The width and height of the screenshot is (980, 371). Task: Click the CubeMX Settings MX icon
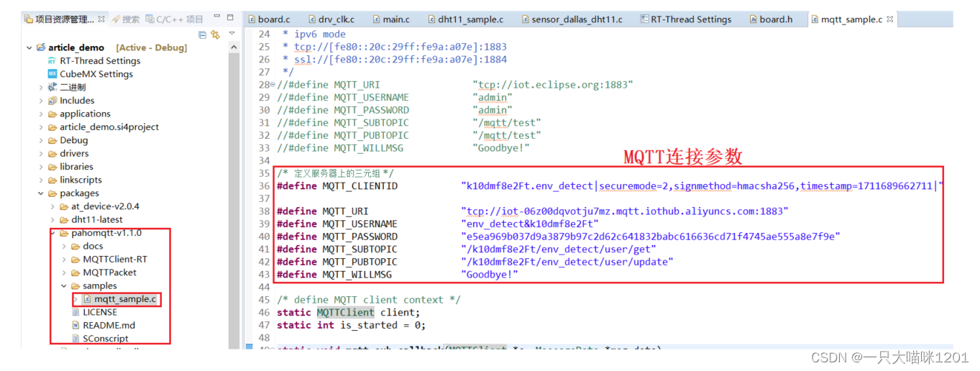52,73
